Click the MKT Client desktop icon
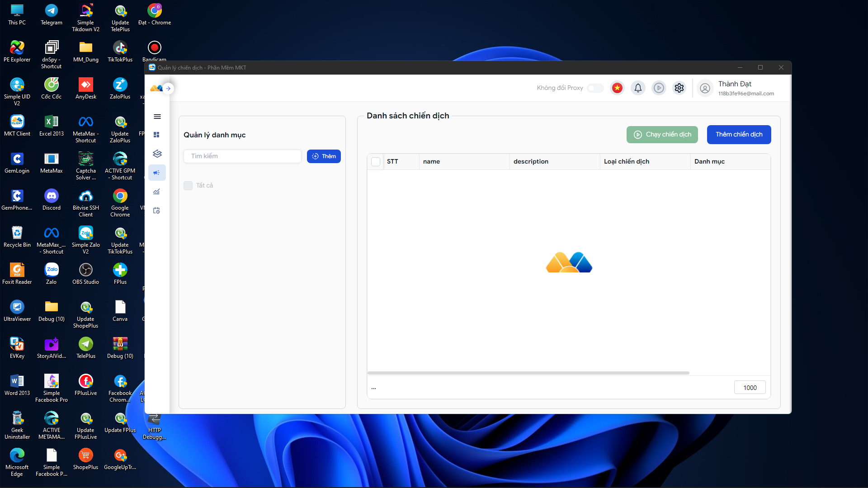Viewport: 868px width, 488px height. (x=17, y=126)
